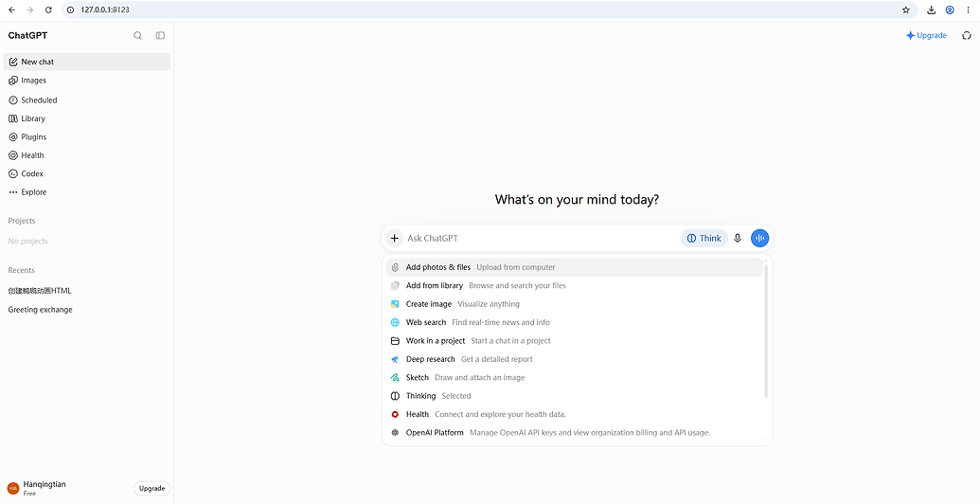The width and height of the screenshot is (980, 504).
Task: Click the top-right Upgrade sparkle link
Action: coord(926,36)
